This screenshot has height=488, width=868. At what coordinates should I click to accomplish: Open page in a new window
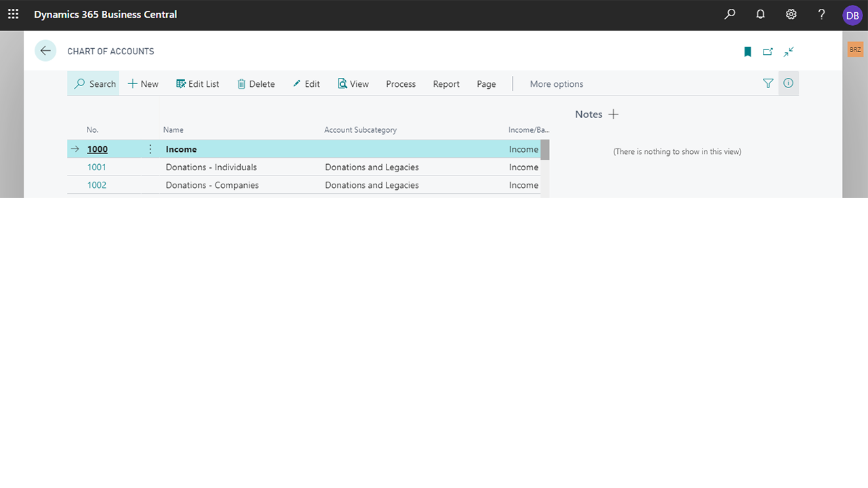point(768,52)
